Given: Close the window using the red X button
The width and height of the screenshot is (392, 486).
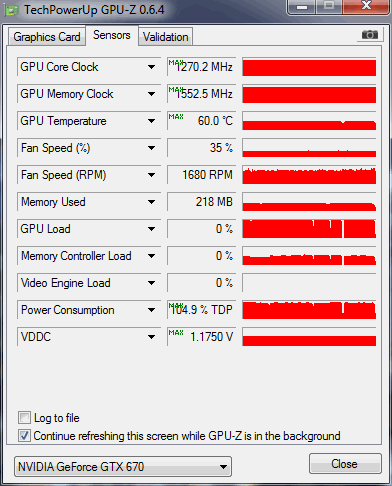Looking at the screenshot, I should click(366, 7).
